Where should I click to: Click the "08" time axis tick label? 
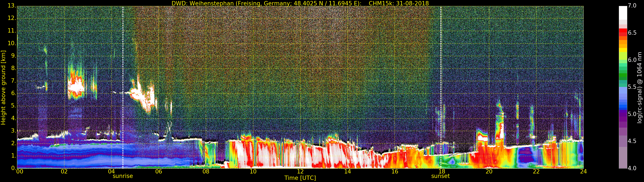coord(206,172)
